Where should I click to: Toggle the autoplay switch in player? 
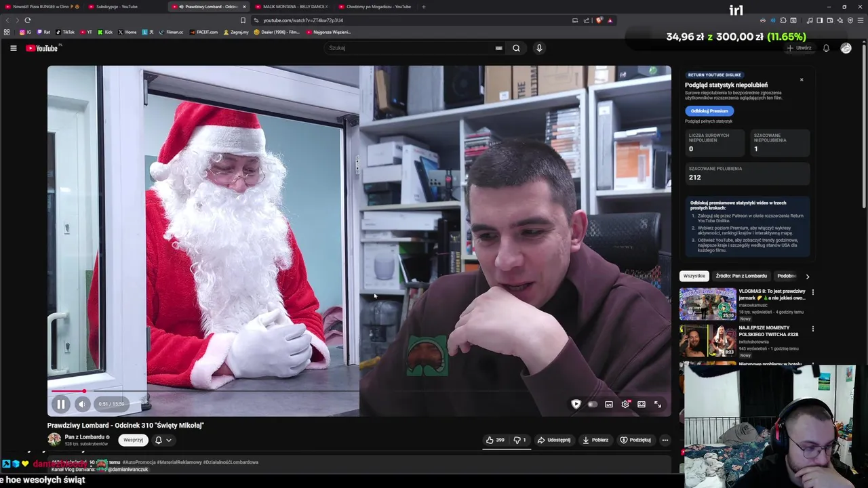tap(593, 404)
